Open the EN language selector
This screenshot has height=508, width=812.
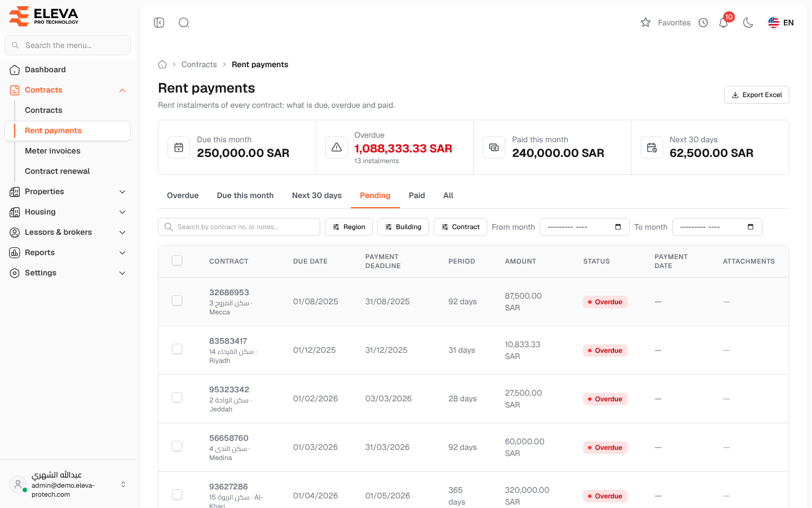(x=781, y=23)
